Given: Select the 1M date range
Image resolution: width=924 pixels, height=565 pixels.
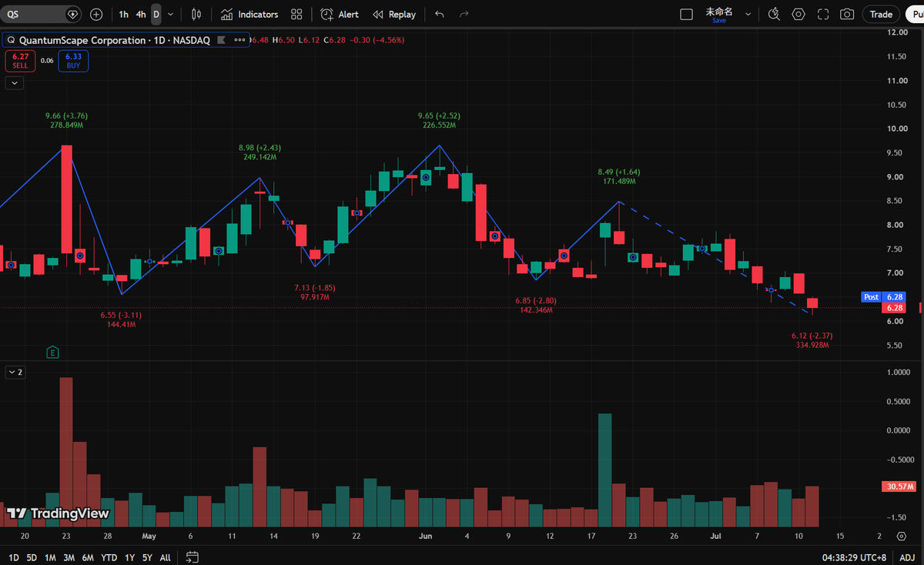Looking at the screenshot, I should (x=50, y=557).
